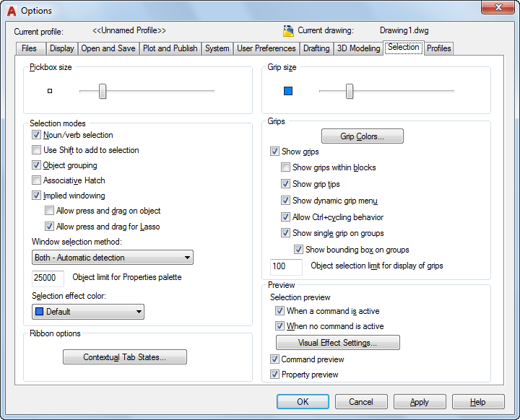Toggle the Associative Hatch checkbox
The image size is (520, 420).
point(37,180)
